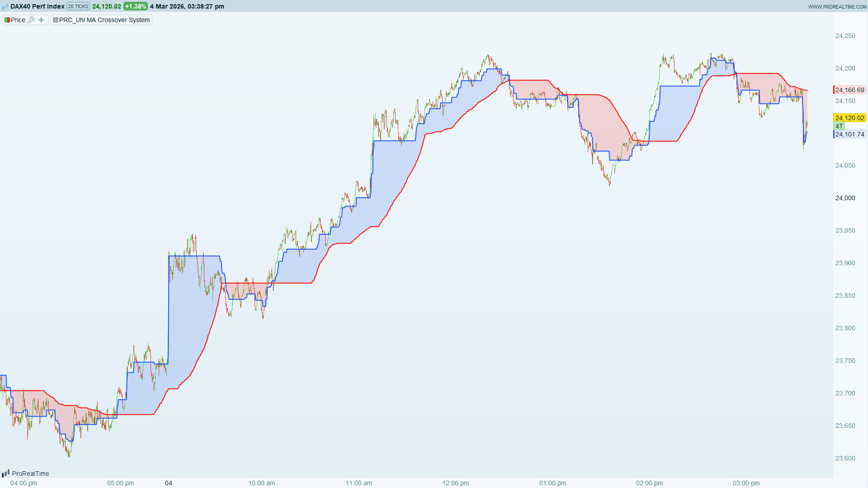Click the DAX40 Perf Index instrument name
868x488 pixels.
38,6
